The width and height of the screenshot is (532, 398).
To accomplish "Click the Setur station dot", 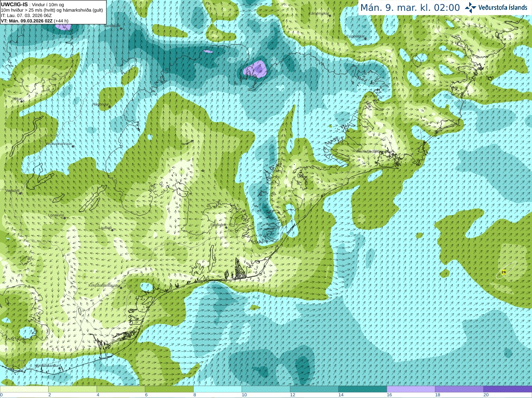I will 22,101.
